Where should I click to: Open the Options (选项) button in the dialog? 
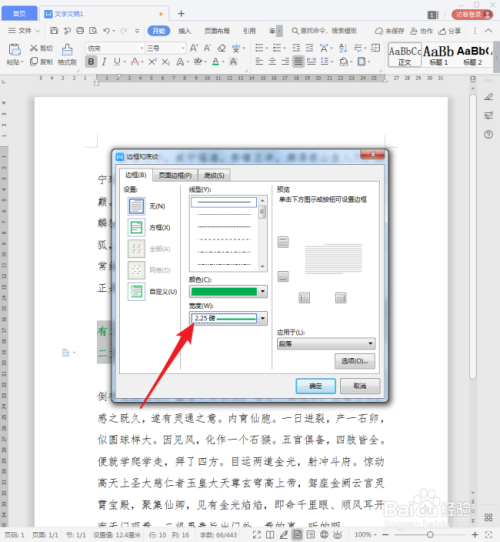355,361
